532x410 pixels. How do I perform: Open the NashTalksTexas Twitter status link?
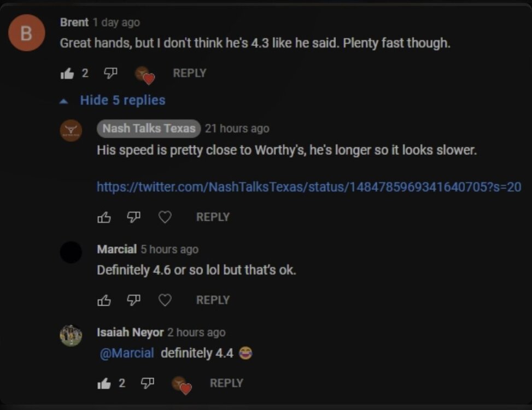[x=308, y=187]
